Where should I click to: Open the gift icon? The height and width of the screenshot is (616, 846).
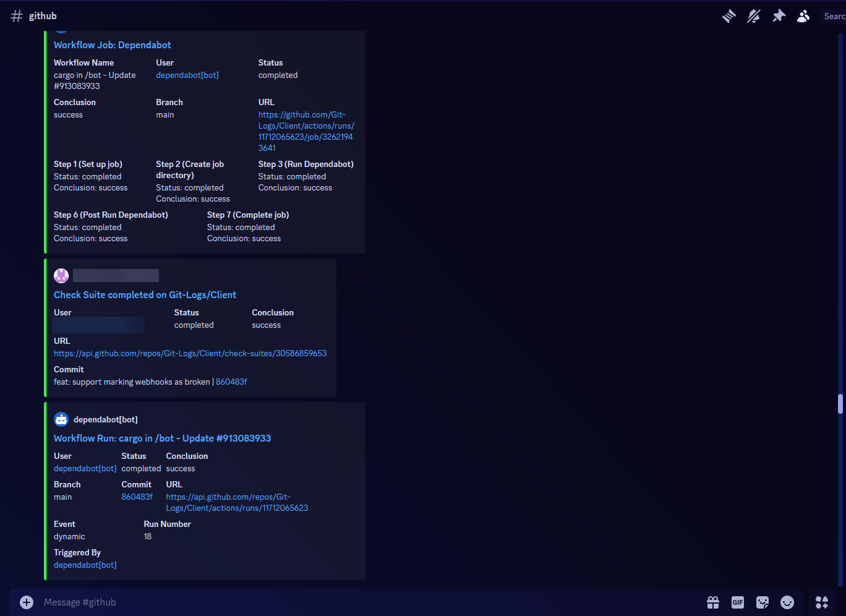(x=713, y=602)
